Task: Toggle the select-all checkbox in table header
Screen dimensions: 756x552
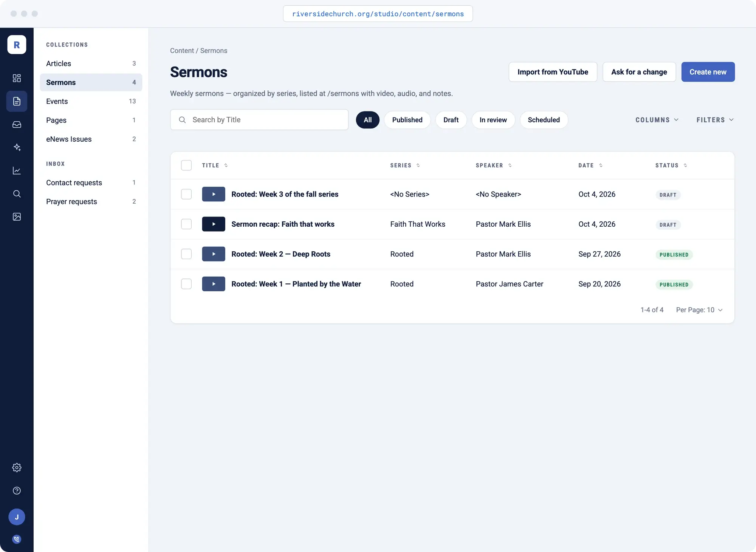Action: (x=186, y=165)
